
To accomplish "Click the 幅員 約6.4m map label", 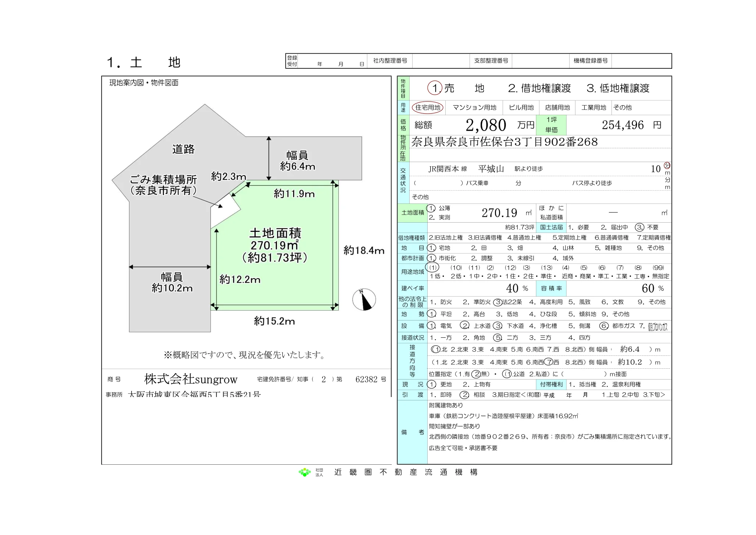I will (297, 161).
